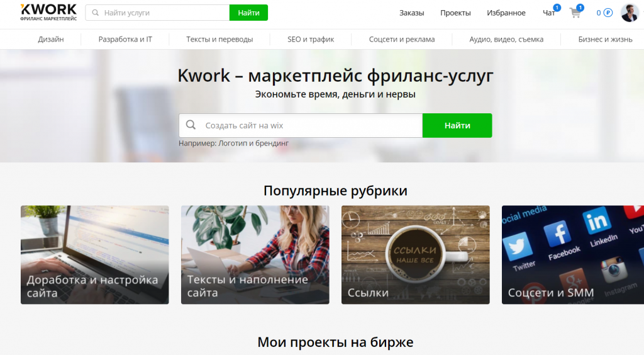Viewport: 644px width, 355px height.
Task: Focus the header Найти услуги search field
Action: 164,13
